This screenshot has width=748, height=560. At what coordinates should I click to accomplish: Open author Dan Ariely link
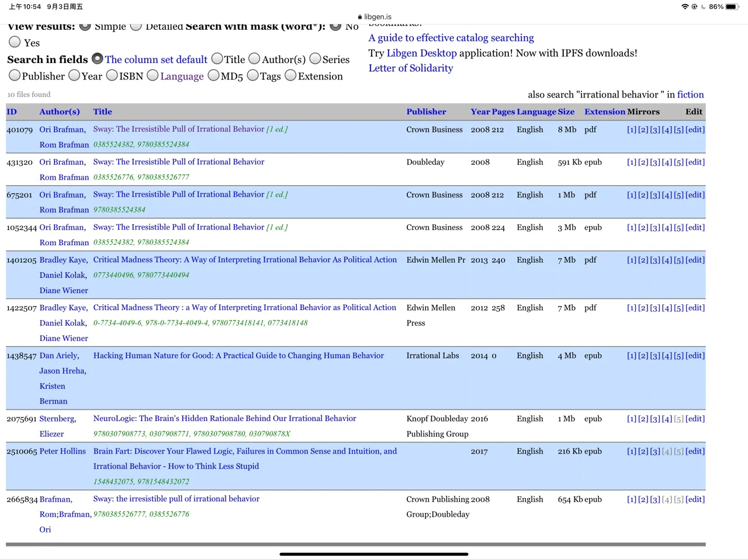click(59, 356)
